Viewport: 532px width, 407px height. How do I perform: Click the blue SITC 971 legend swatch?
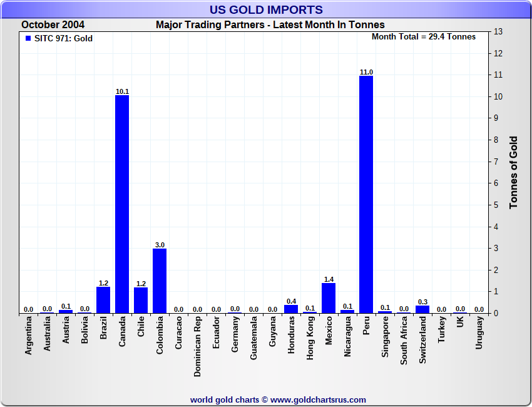coord(28,38)
